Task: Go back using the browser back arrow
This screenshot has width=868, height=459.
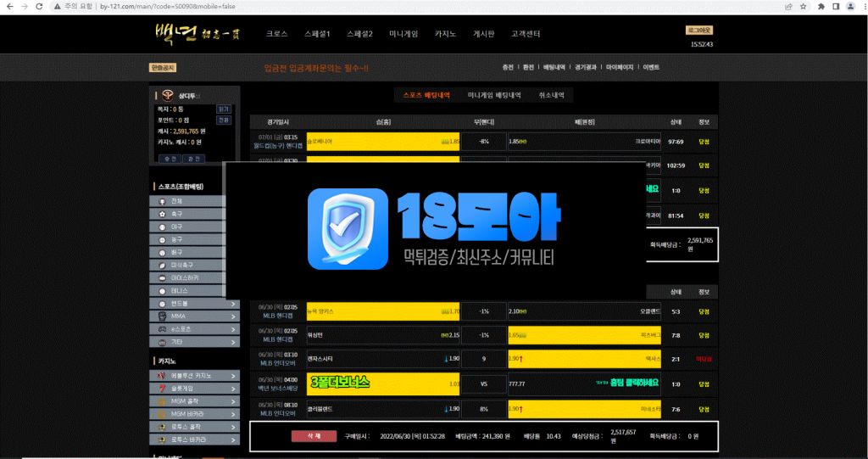Action: (x=10, y=7)
